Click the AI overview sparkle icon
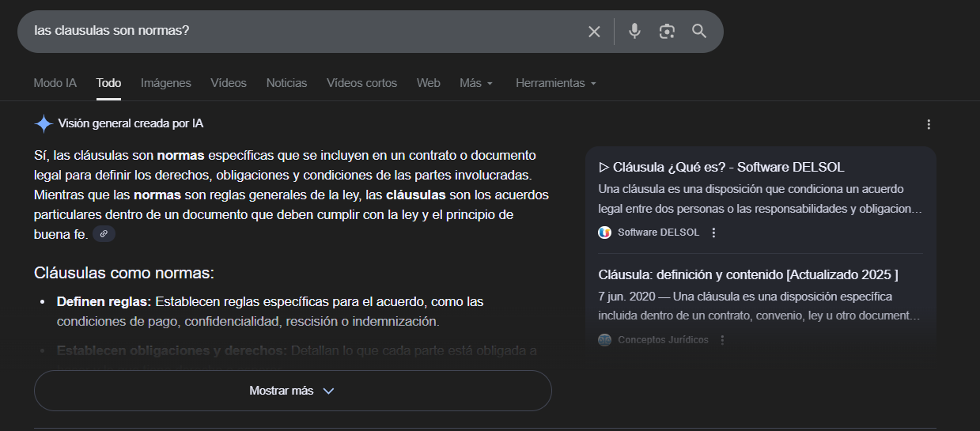Viewport: 980px width, 431px height. [44, 124]
